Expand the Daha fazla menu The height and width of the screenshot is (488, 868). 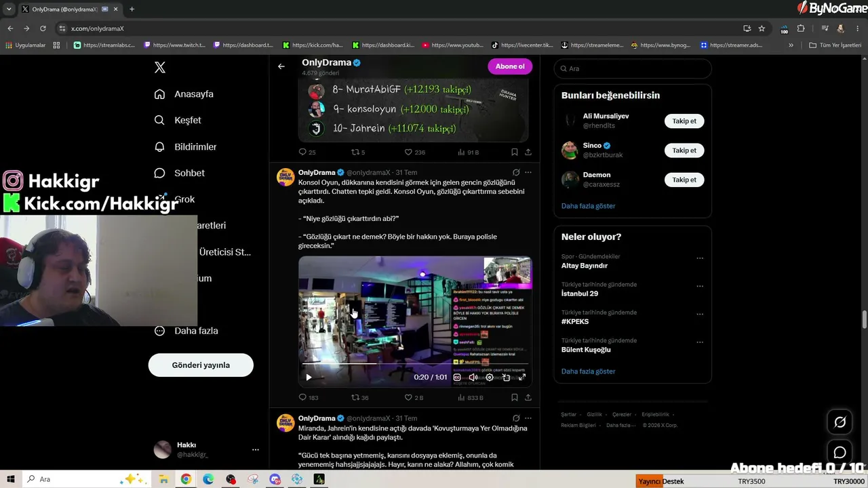click(x=186, y=331)
